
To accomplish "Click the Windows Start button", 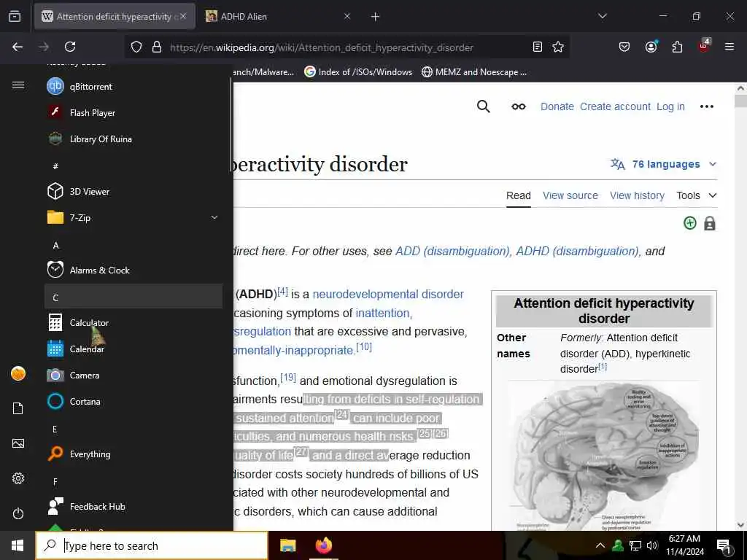I will click(x=18, y=545).
